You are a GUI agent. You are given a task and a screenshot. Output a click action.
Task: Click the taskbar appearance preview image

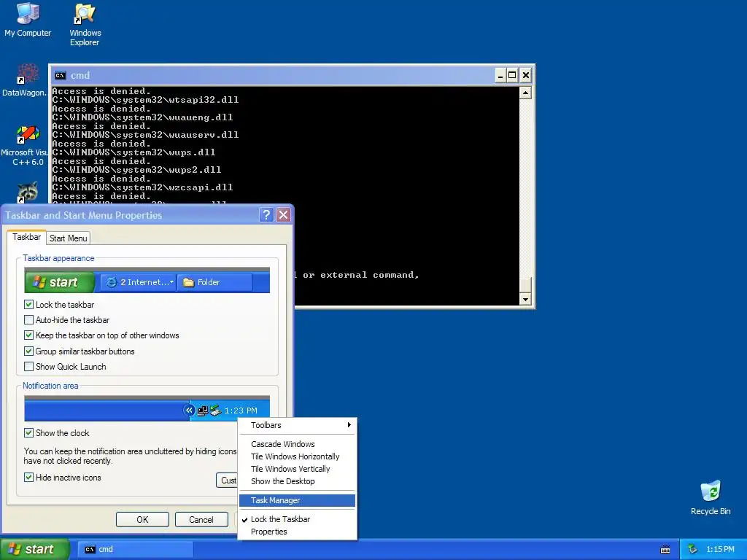tap(147, 280)
